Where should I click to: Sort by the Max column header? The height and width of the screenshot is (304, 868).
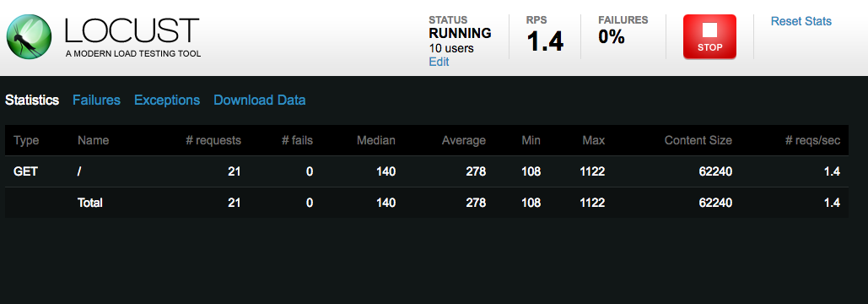pyautogui.click(x=594, y=141)
